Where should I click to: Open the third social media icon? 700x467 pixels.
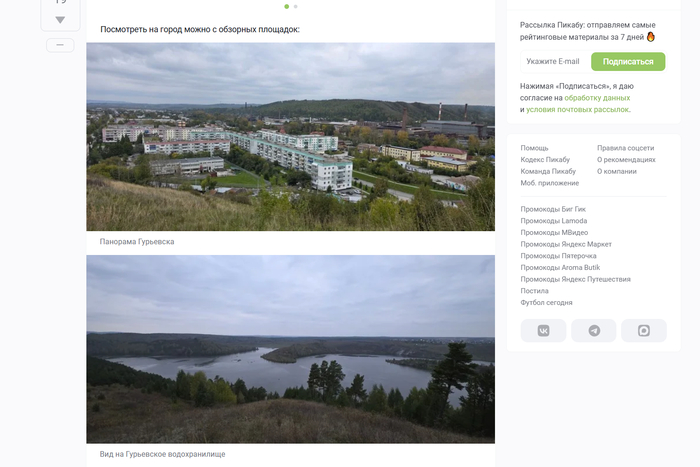[x=644, y=331]
